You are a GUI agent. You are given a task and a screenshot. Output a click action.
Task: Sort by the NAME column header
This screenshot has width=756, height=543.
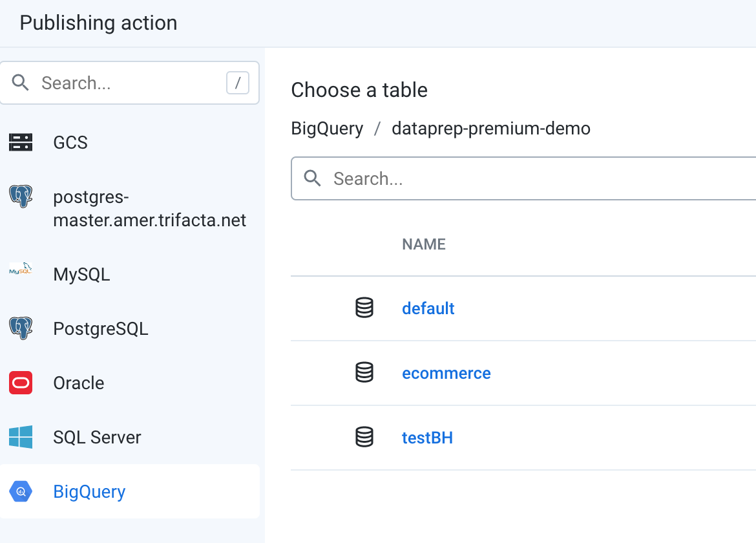pos(424,244)
